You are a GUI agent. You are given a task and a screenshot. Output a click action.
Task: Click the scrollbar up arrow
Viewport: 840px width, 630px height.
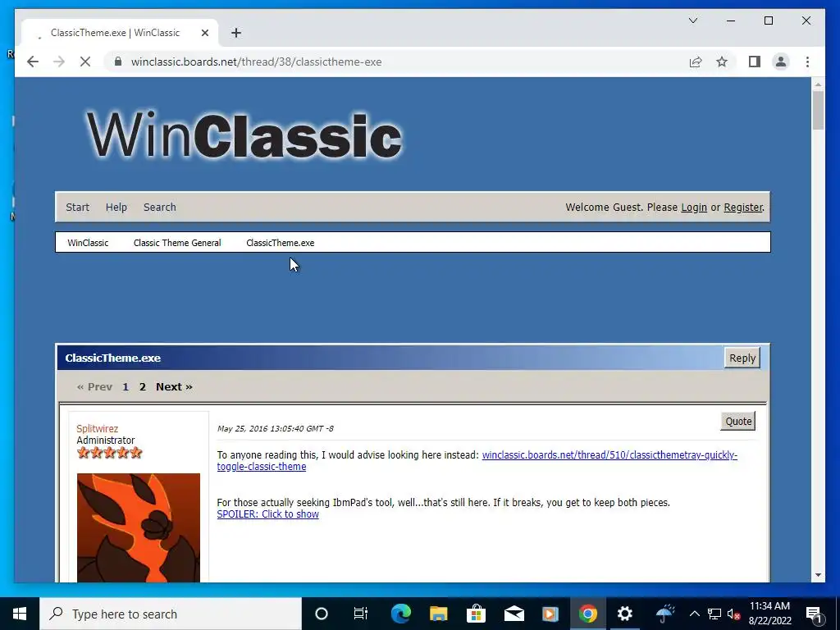[x=818, y=84]
